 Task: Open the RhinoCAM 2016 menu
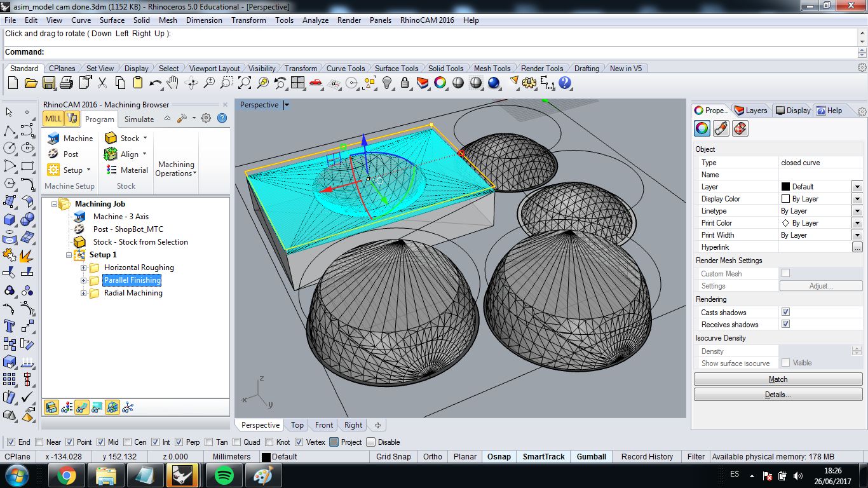(427, 20)
